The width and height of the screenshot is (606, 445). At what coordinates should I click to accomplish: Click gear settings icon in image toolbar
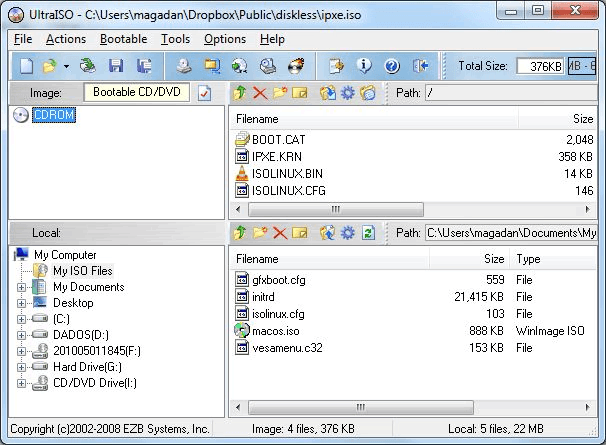click(348, 93)
